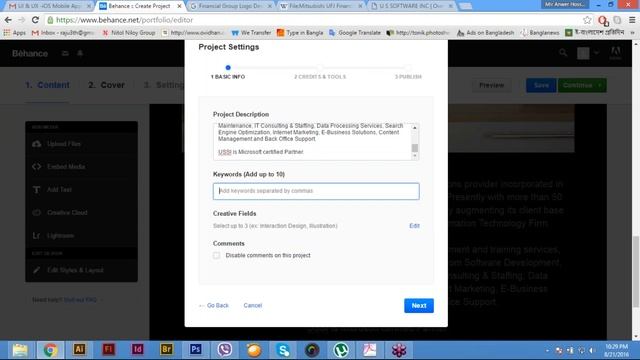Open Google Translate bookmark

(355, 32)
